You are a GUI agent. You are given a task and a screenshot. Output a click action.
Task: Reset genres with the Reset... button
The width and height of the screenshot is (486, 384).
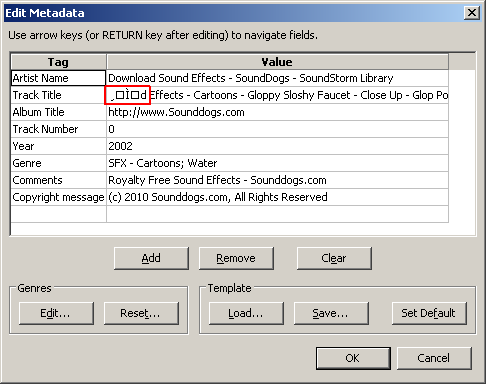click(141, 313)
